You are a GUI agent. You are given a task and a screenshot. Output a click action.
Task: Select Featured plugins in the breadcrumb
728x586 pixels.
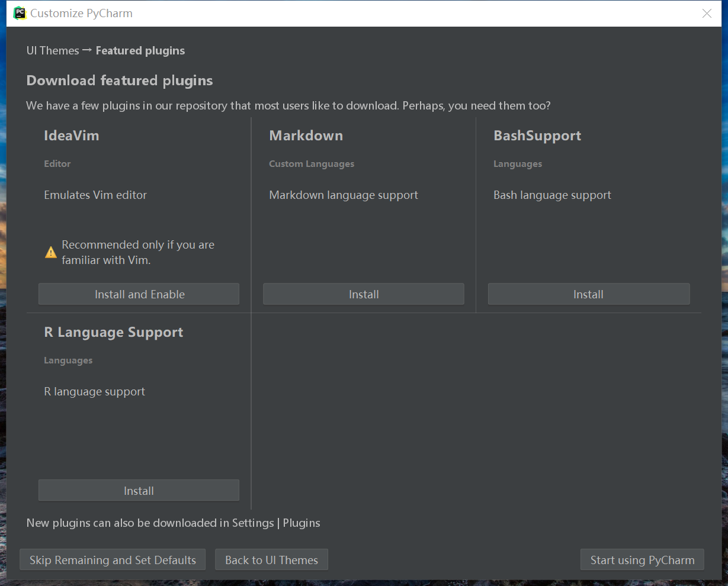point(140,51)
